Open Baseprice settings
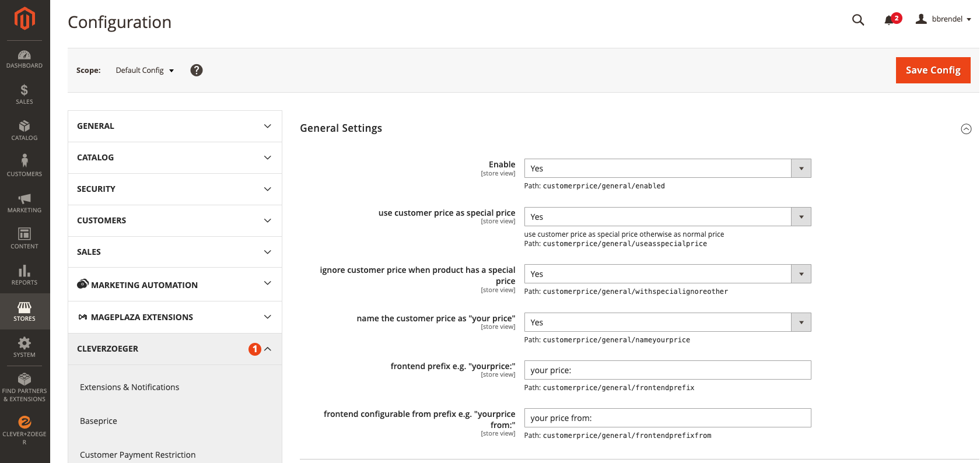Viewport: 980px width, 463px height. [99, 421]
